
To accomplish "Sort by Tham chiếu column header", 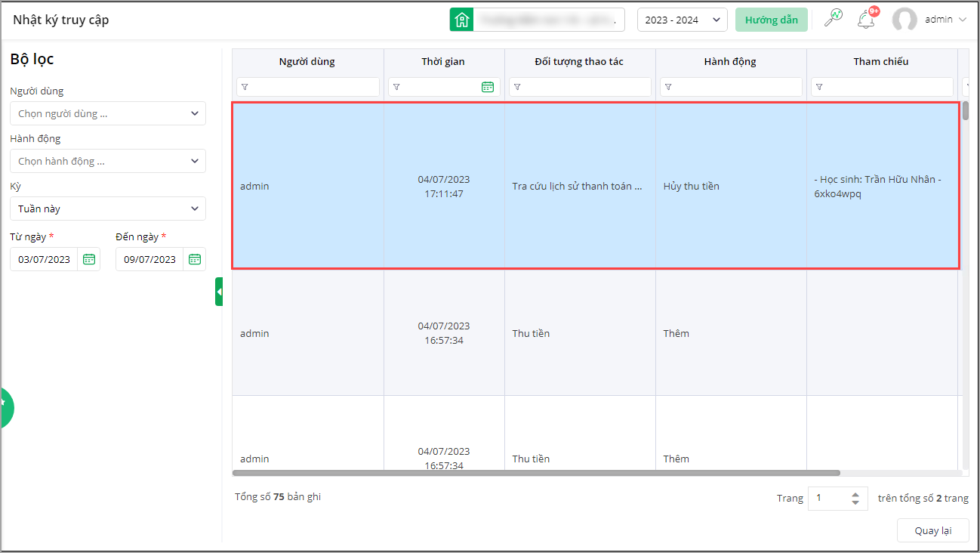I will [881, 61].
